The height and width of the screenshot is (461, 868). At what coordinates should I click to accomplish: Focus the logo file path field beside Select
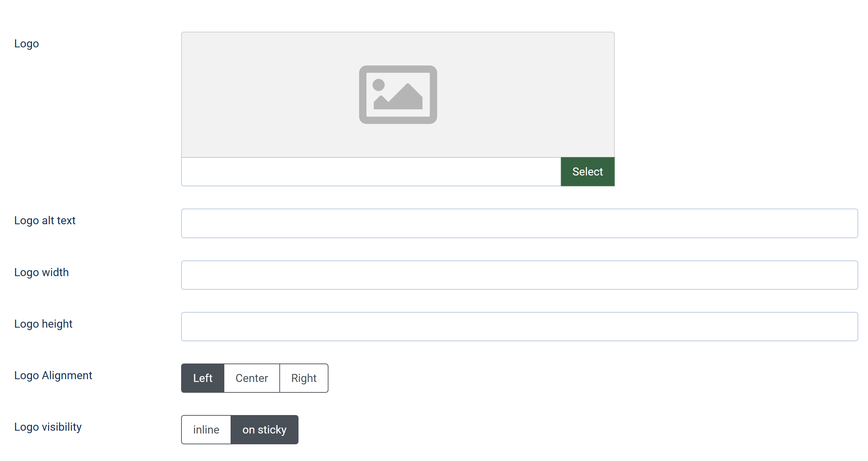pos(371,172)
